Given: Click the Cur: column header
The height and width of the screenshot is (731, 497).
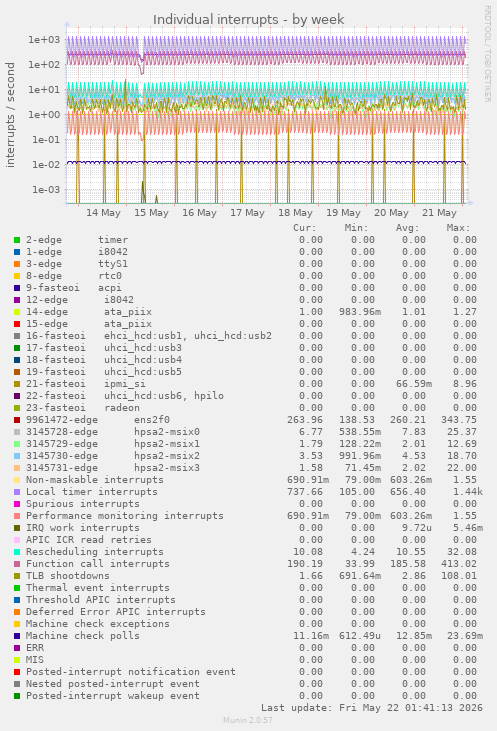Looking at the screenshot, I should 304,228.
